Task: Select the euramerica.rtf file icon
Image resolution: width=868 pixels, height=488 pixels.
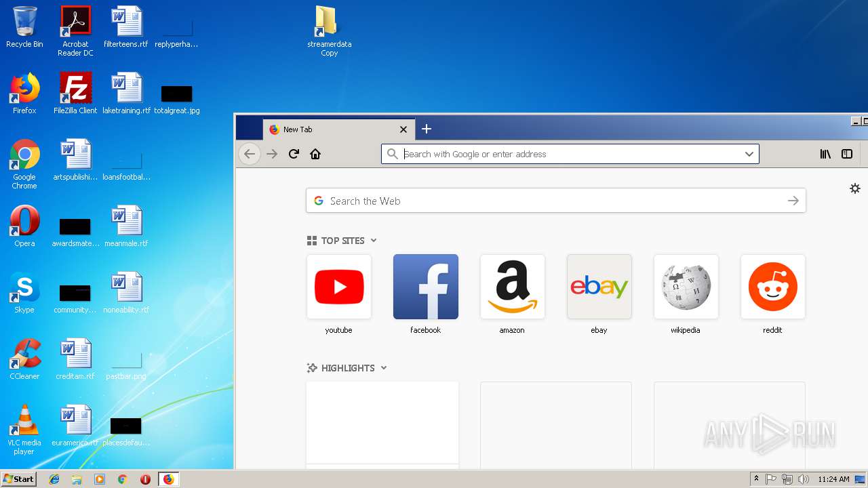Action: [x=75, y=426]
